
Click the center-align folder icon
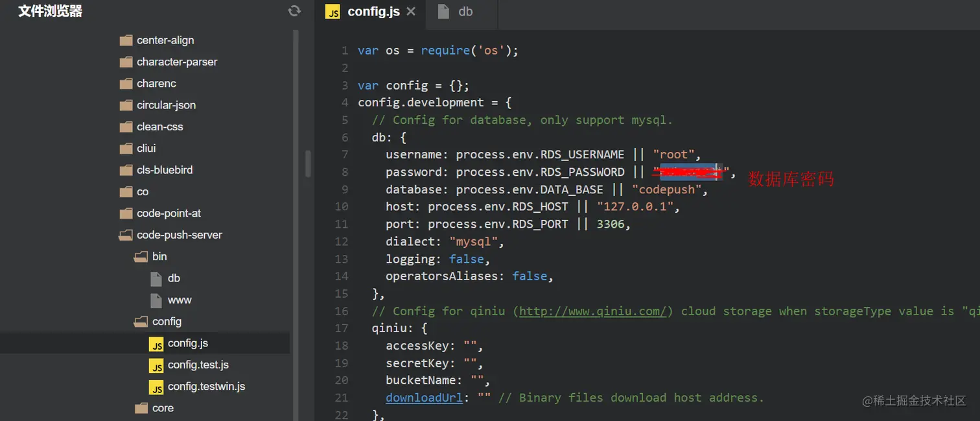(x=126, y=40)
